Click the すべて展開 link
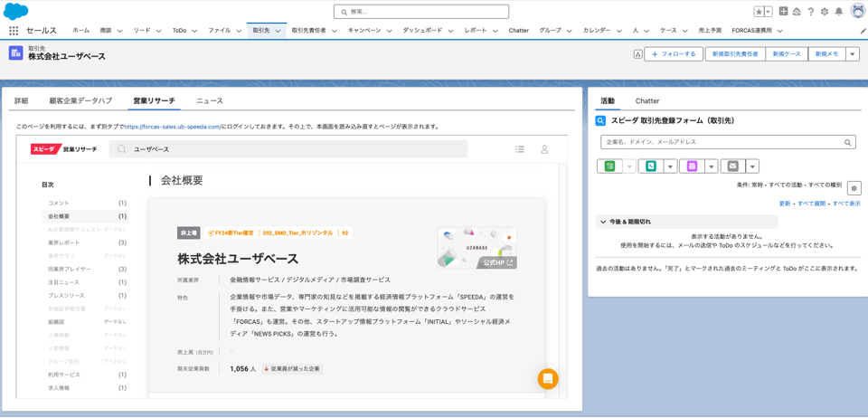This screenshot has height=418, width=868. coord(812,204)
